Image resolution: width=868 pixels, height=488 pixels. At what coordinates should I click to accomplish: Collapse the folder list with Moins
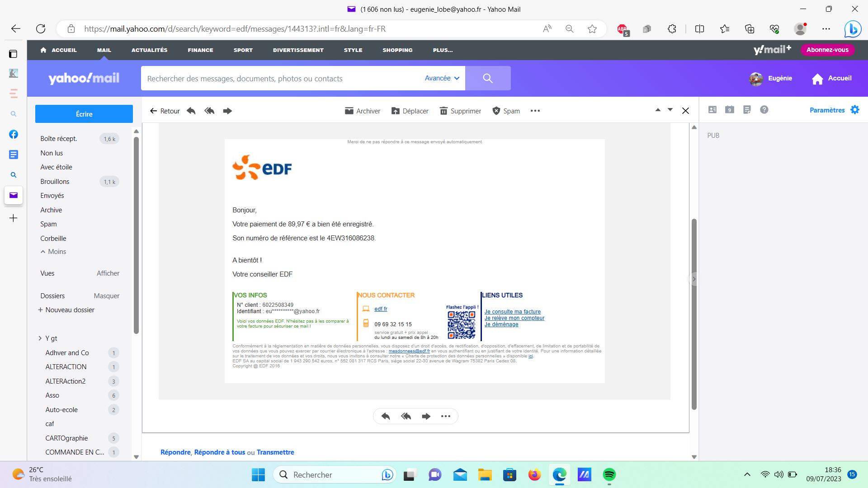click(53, 252)
